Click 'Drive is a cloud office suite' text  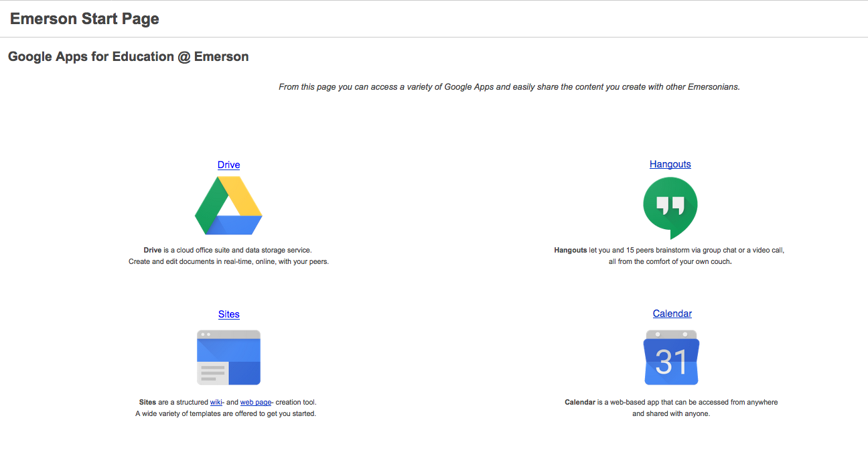pyautogui.click(x=228, y=250)
